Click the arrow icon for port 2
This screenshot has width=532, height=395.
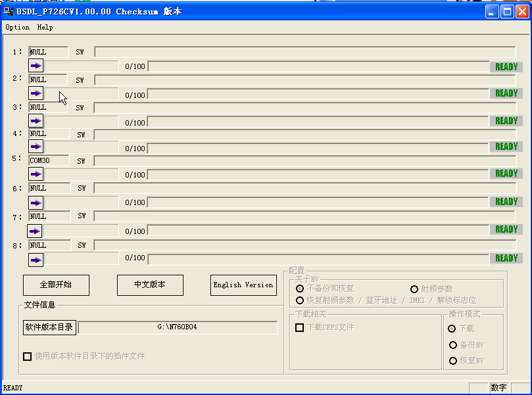(36, 93)
